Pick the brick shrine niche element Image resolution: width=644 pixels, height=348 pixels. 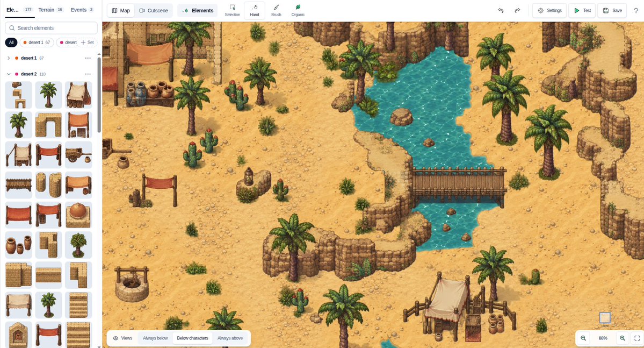(x=18, y=335)
